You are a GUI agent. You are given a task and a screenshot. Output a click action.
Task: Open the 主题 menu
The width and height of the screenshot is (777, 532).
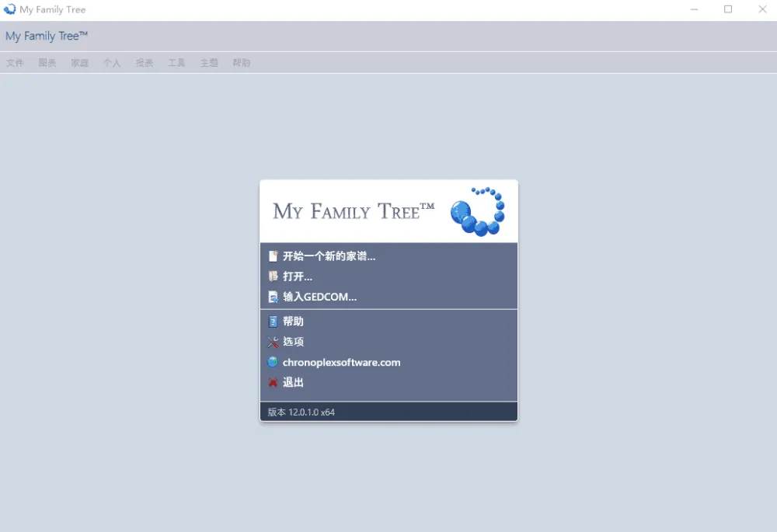(x=209, y=62)
